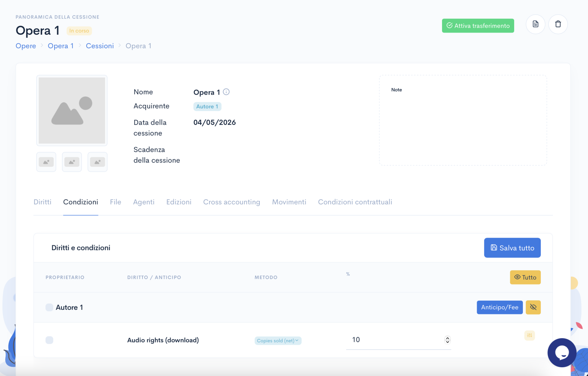588x376 pixels.
Task: Toggle hidden-eye visibility for Autore 1
Action: [533, 307]
